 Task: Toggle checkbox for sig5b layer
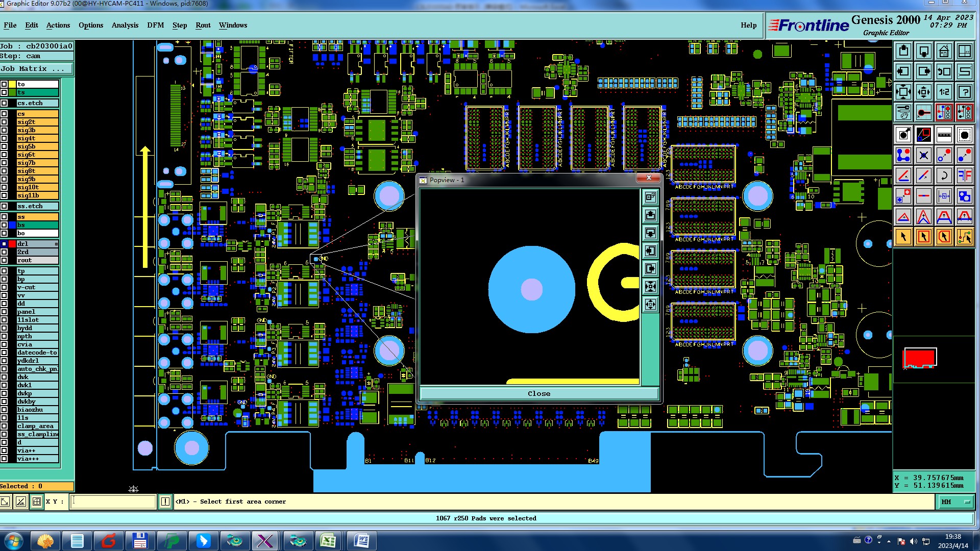(4, 146)
